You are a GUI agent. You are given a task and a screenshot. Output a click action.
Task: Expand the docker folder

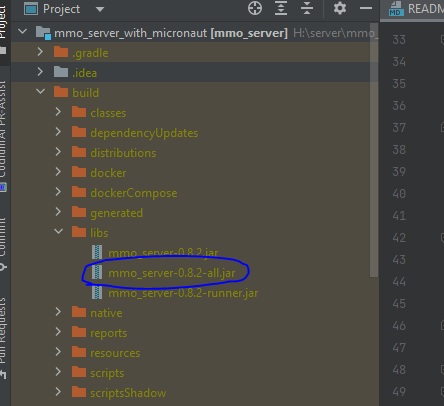[x=58, y=172]
